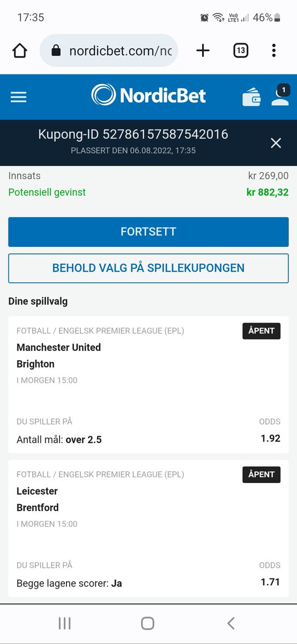The image size is (297, 644).
Task: Tap the nordicbet.com address bar
Action: click(x=109, y=50)
